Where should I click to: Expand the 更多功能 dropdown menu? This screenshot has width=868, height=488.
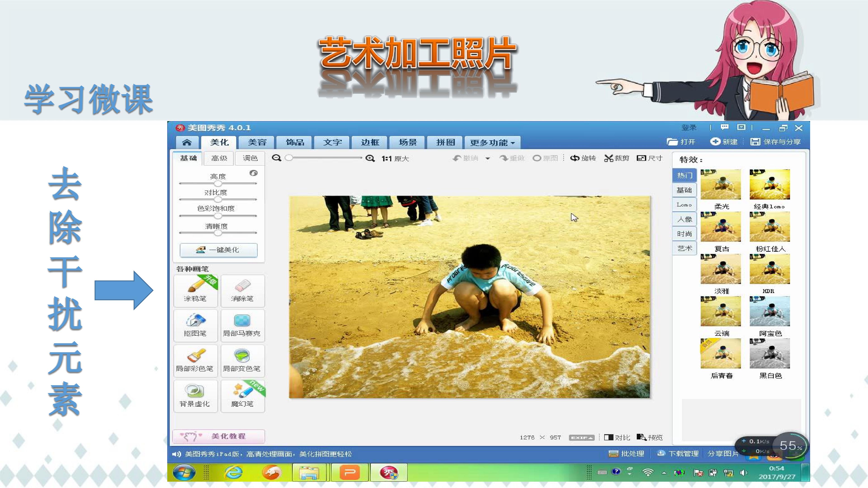[x=492, y=143]
